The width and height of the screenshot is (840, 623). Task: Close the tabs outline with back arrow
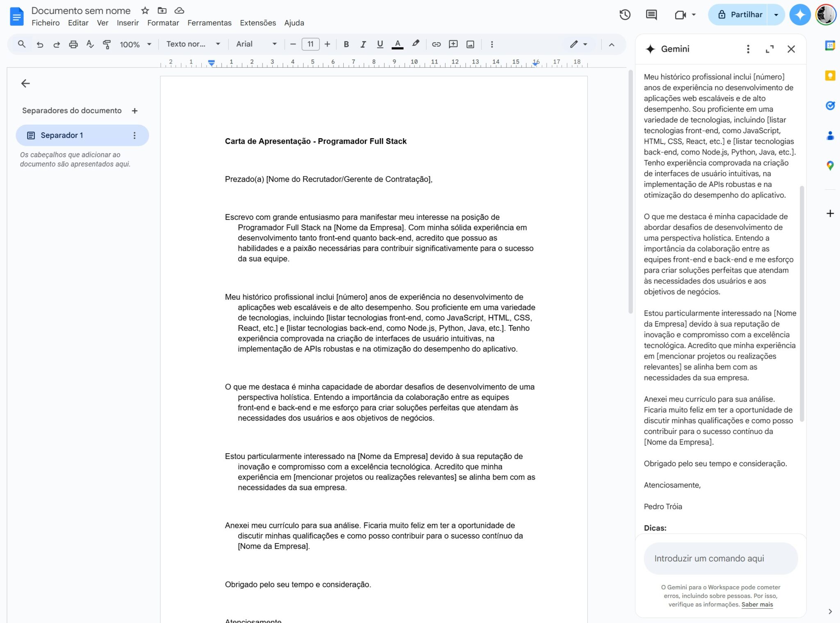tap(25, 84)
